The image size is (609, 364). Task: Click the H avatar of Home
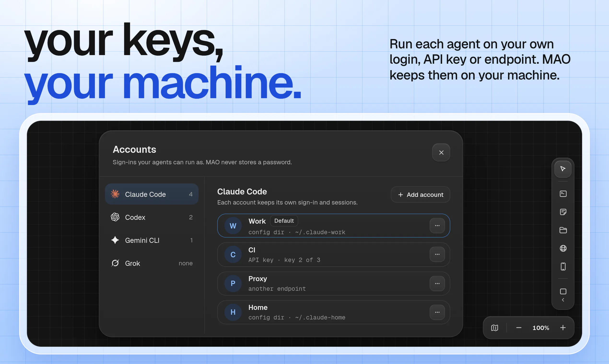click(233, 312)
